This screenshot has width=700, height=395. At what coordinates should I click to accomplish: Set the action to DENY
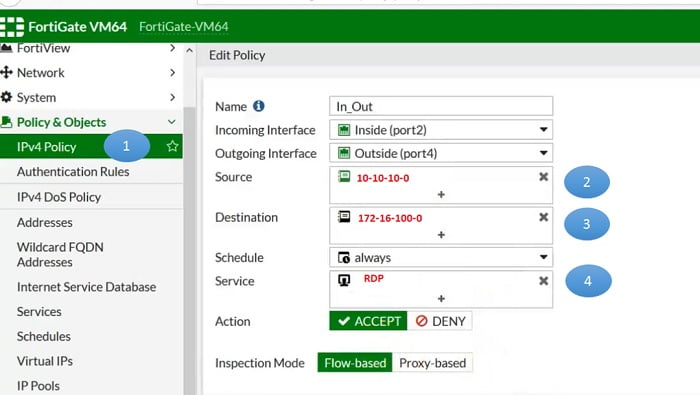[x=440, y=321]
